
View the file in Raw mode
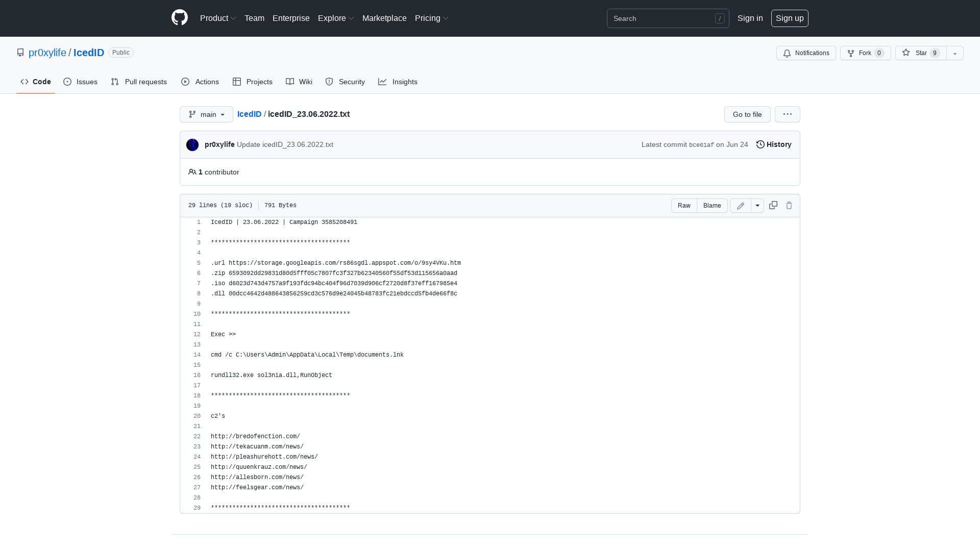684,206
